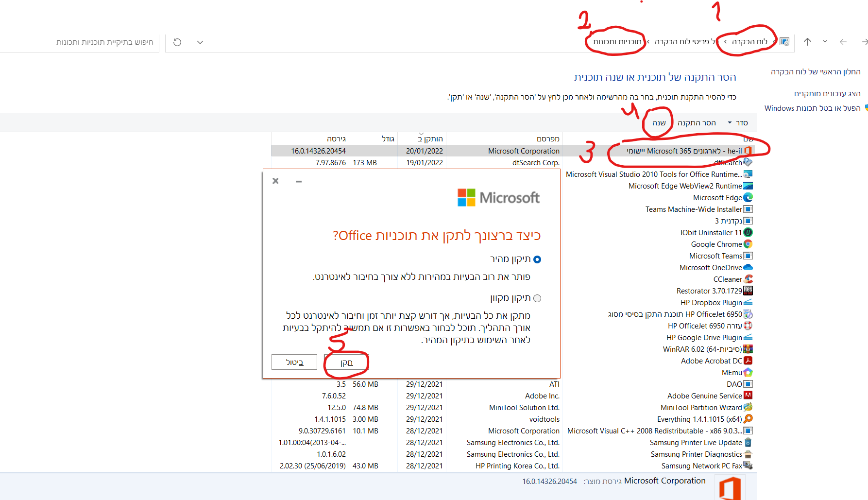Image resolution: width=868 pixels, height=500 pixels.
Task: Refresh the programs list with the refresh button
Action: click(x=177, y=42)
